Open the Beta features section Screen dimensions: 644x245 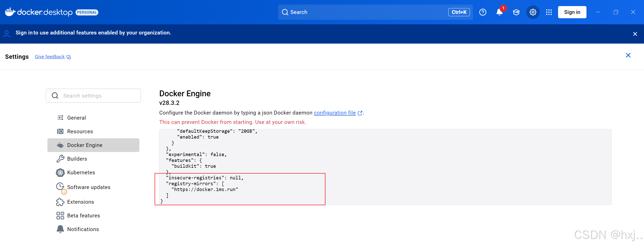point(93,216)
